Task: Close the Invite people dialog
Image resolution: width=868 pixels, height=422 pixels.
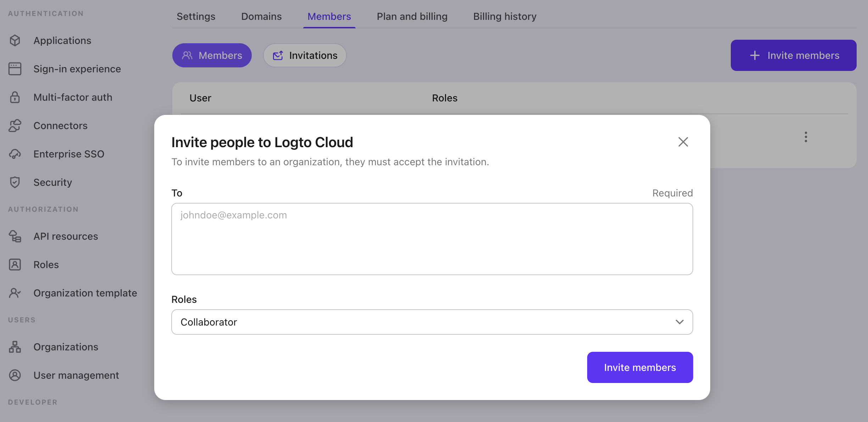Action: point(683,142)
